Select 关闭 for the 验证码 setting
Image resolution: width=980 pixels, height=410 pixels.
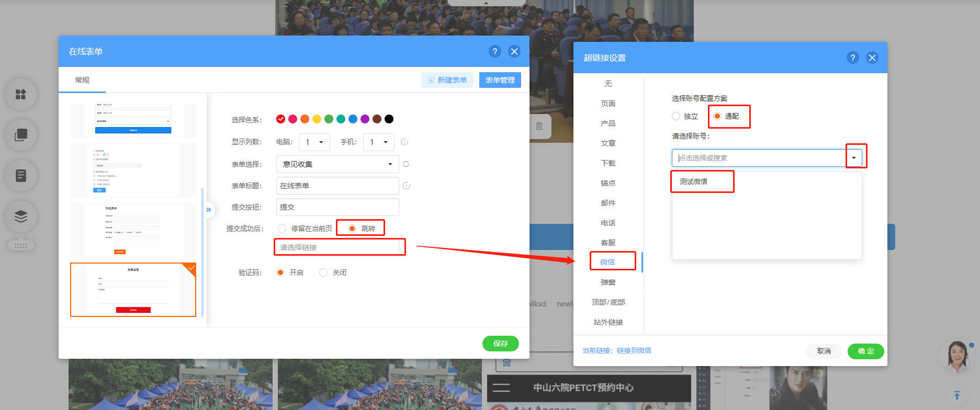(323, 272)
